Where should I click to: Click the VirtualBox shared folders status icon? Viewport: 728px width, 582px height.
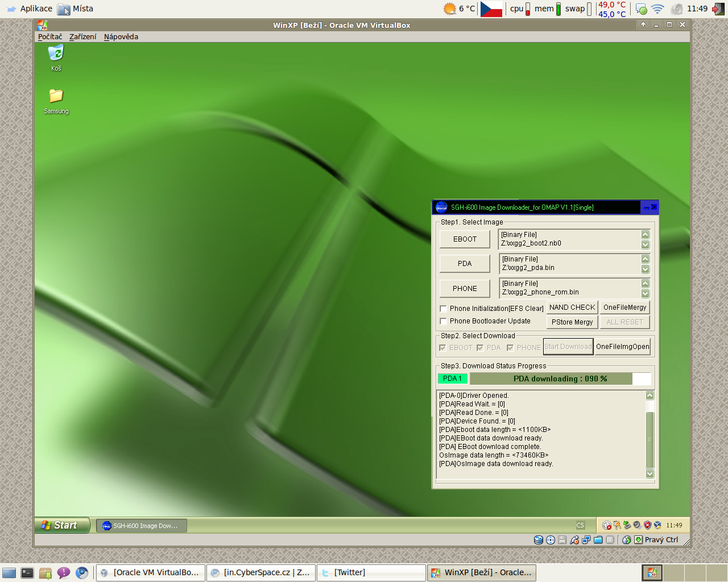[598, 540]
